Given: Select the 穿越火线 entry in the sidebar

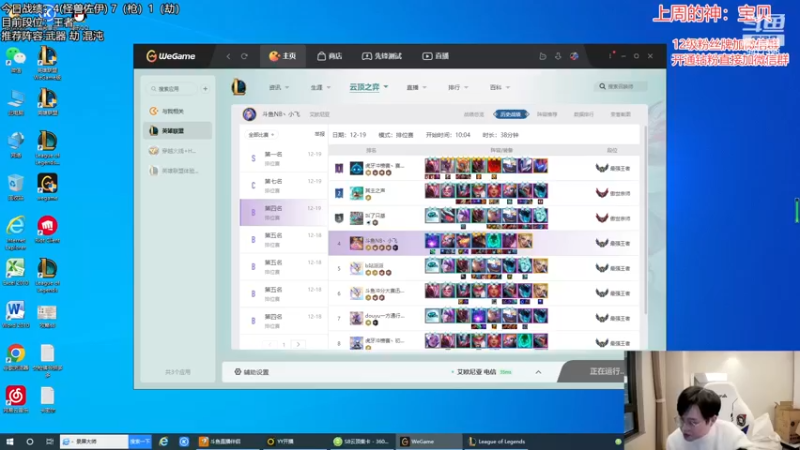Looking at the screenshot, I should (x=178, y=151).
